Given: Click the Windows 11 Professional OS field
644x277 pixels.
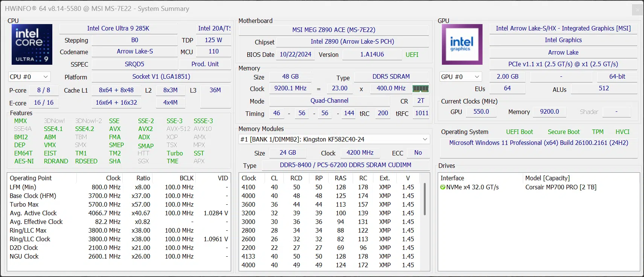Looking at the screenshot, I should pyautogui.click(x=538, y=143).
